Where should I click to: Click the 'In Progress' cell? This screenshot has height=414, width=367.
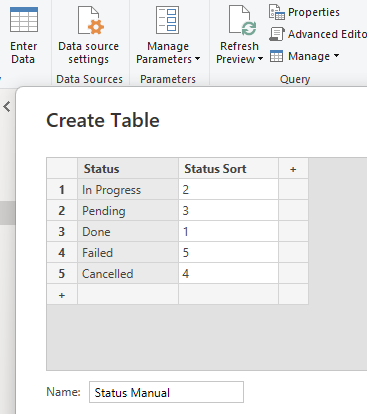tap(128, 190)
